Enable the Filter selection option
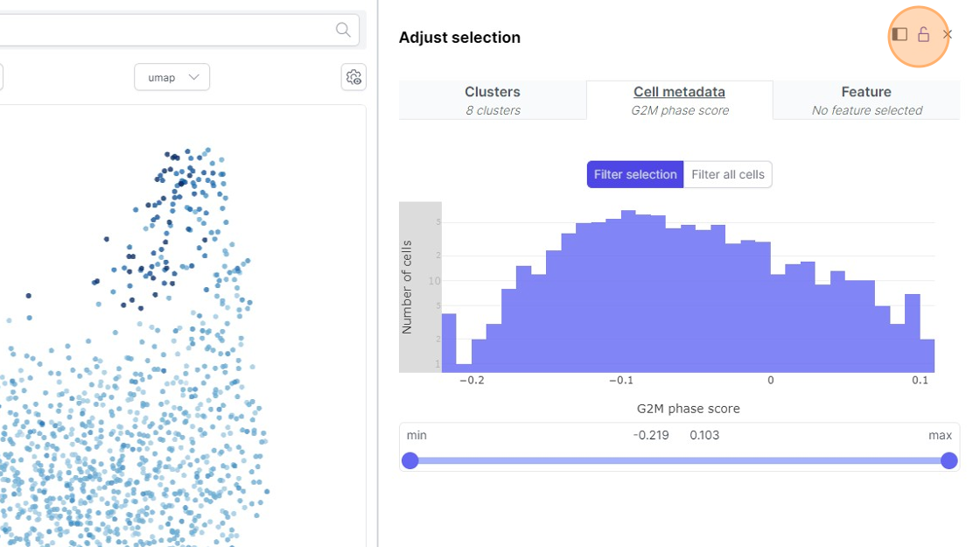980x547 pixels. tap(635, 174)
